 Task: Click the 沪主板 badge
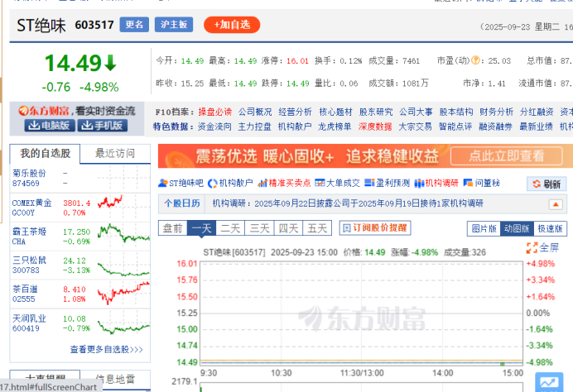(174, 25)
